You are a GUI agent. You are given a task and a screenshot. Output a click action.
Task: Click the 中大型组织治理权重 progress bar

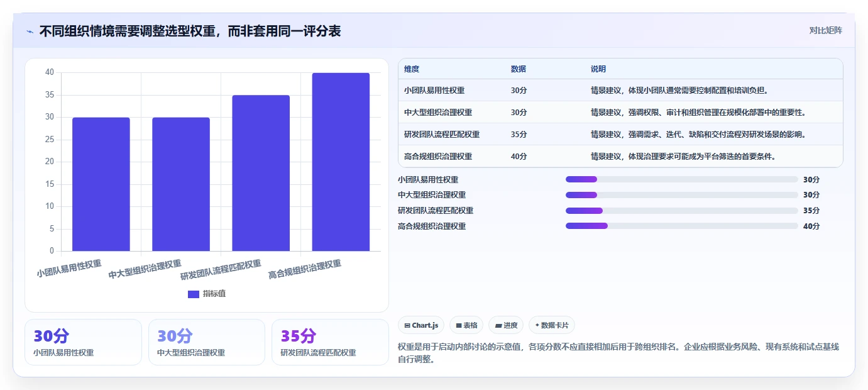(x=681, y=195)
